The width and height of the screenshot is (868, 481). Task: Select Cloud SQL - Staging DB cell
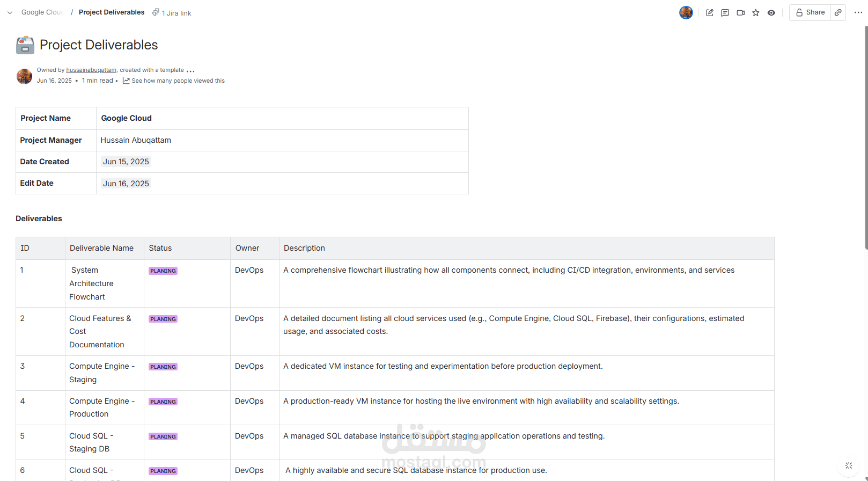coord(105,442)
